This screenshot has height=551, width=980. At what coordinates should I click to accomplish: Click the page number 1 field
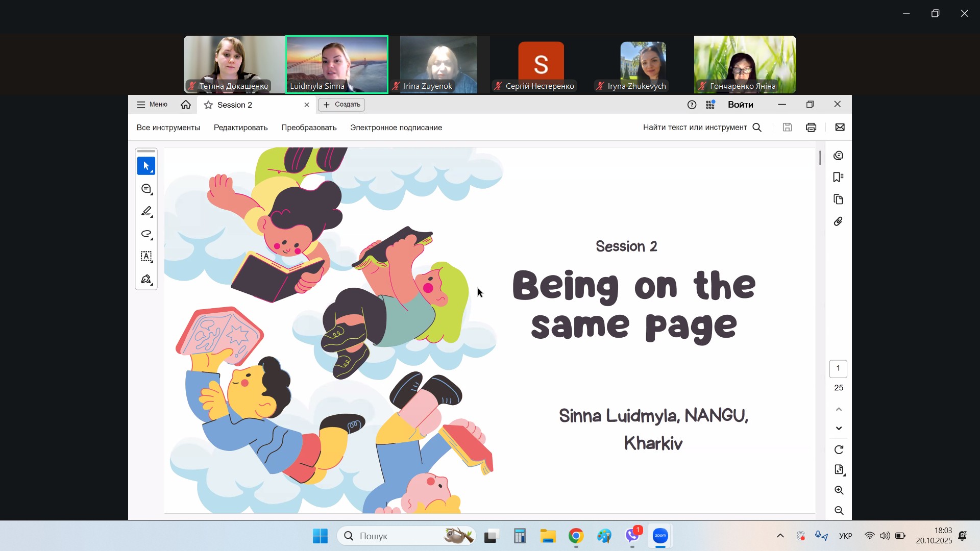point(838,368)
